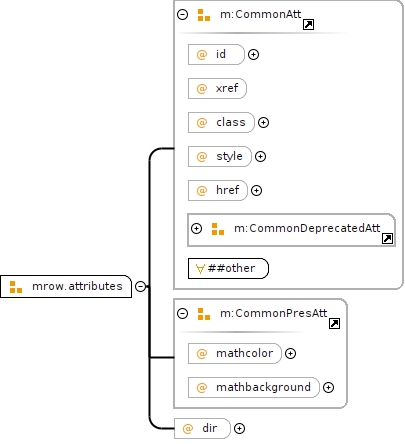Expand the style attribute plus button

[260, 157]
